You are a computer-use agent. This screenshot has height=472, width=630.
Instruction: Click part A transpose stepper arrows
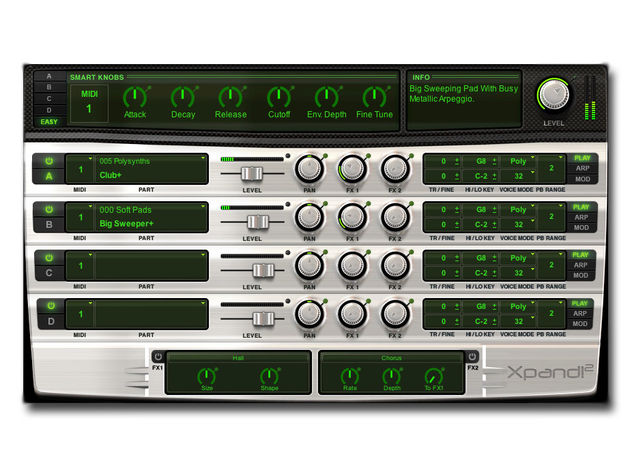(x=457, y=161)
